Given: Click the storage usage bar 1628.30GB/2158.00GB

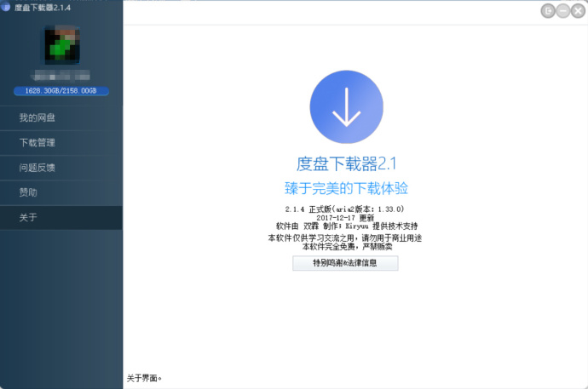Looking at the screenshot, I should 61,91.
